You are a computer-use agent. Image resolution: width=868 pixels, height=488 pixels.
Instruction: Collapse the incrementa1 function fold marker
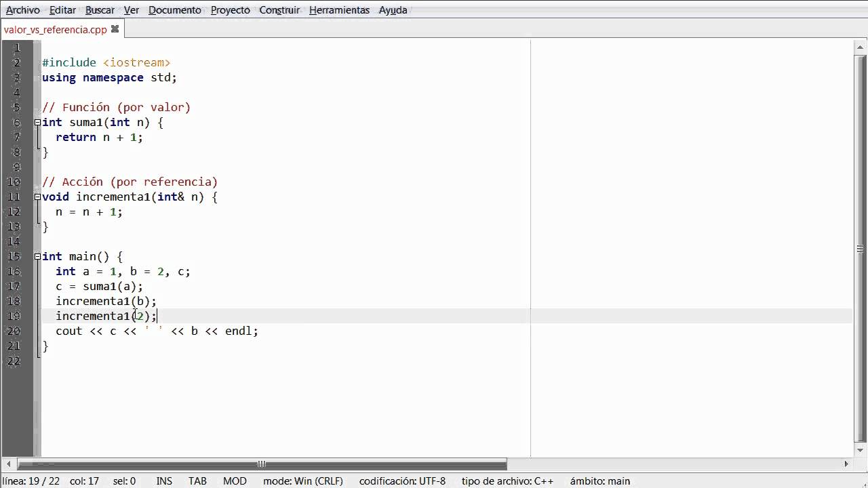(37, 197)
